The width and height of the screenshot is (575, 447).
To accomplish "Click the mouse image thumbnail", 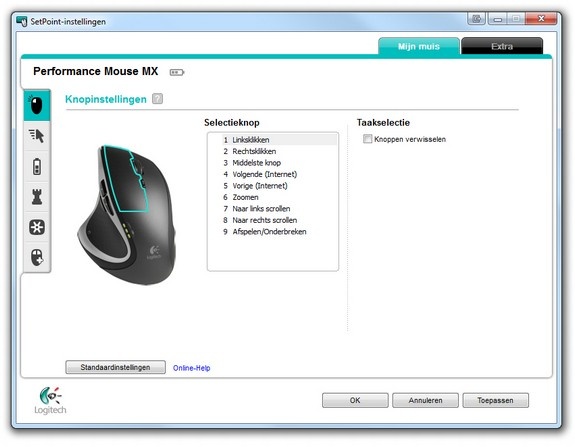I will (x=127, y=215).
